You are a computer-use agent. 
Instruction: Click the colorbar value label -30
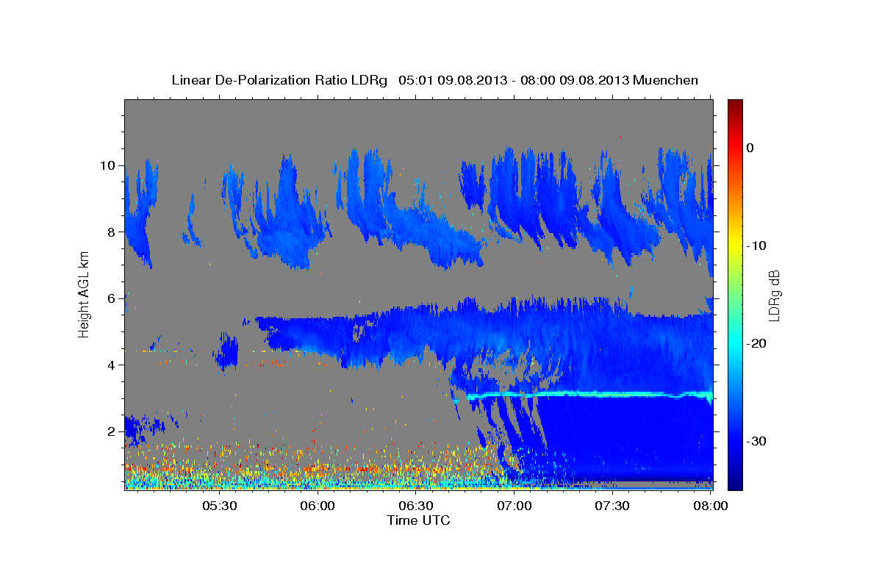click(756, 441)
